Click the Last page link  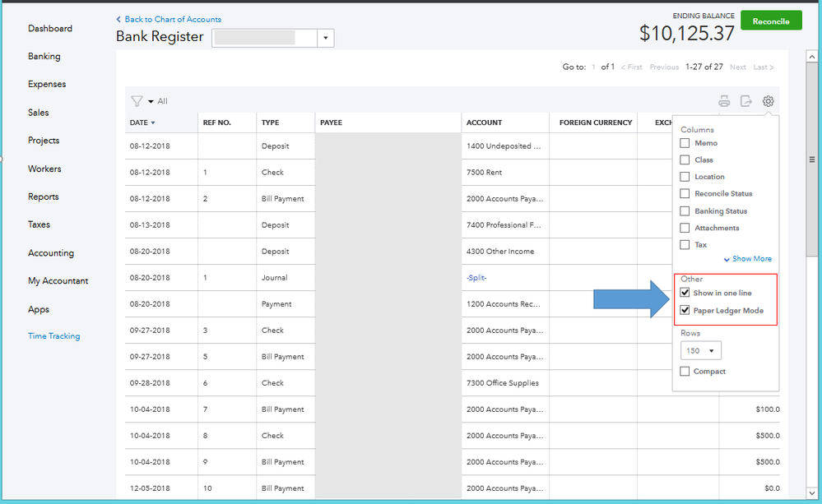click(x=764, y=67)
